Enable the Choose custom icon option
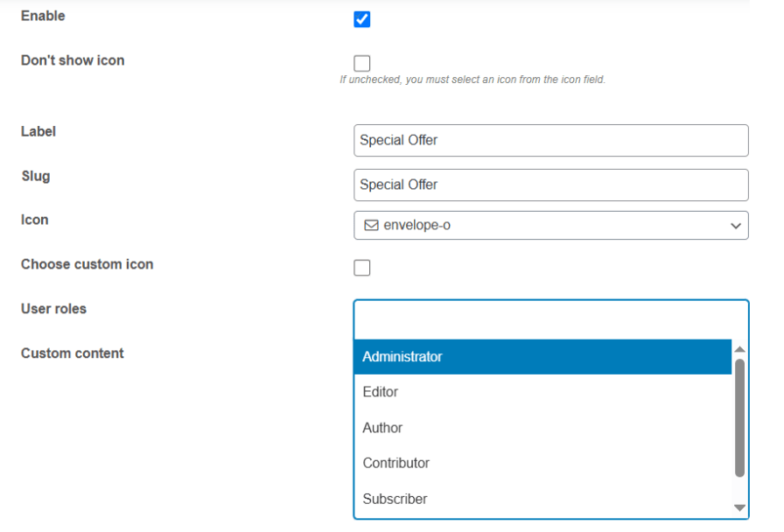784x532 pixels. point(361,267)
